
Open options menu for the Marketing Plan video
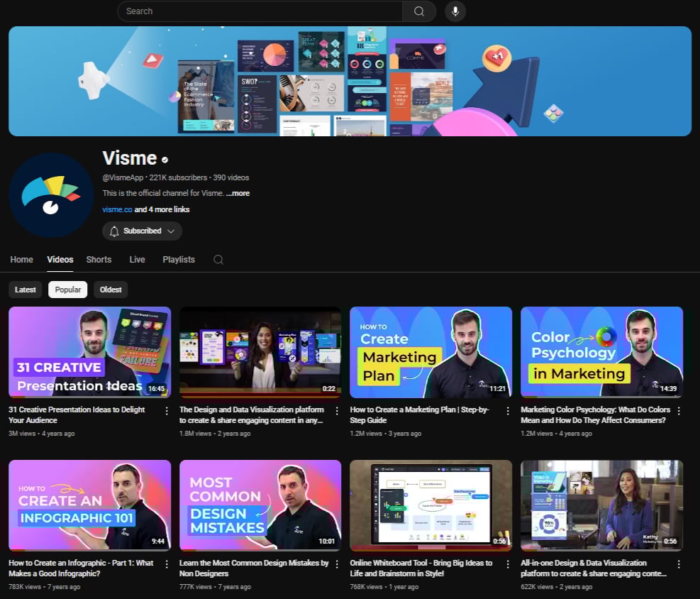tap(508, 411)
